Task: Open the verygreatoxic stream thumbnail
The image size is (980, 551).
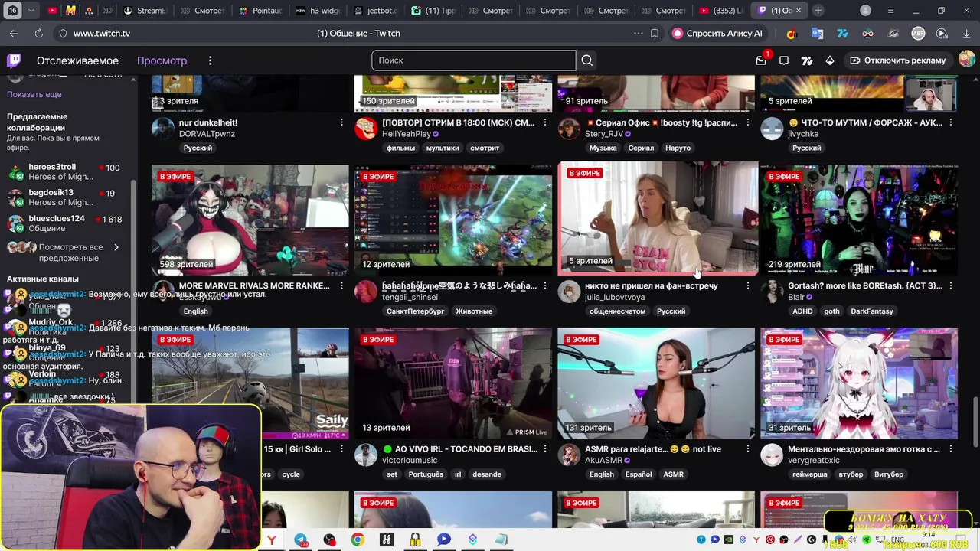Action: coord(859,383)
